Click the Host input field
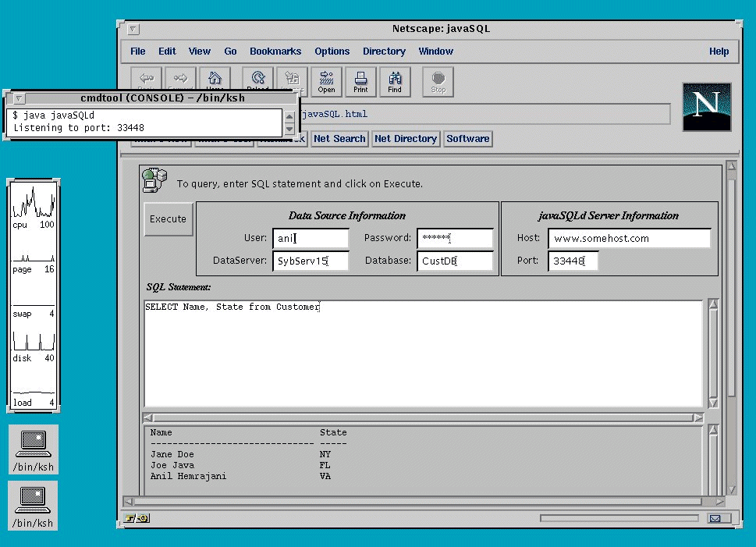Screen dimensions: 756x547 point(629,238)
